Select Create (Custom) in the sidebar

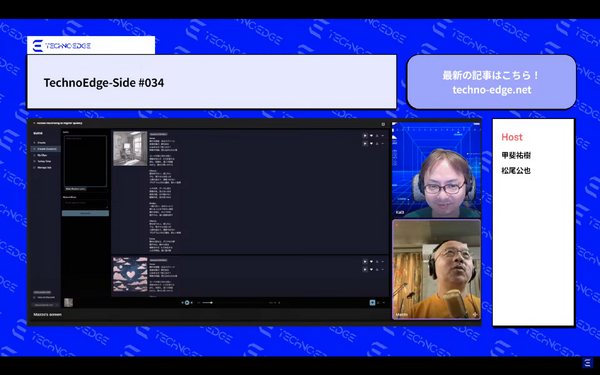click(46, 149)
